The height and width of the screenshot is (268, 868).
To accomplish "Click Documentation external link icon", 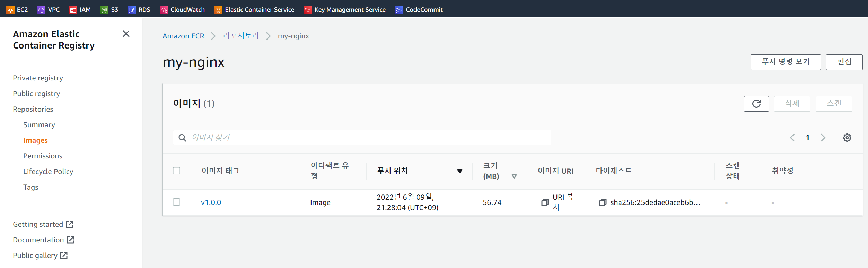I will click(x=70, y=240).
